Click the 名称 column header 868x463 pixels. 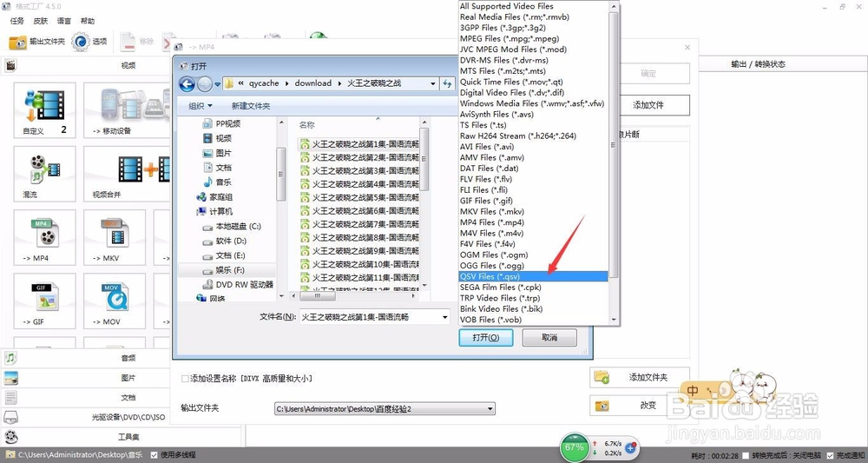[306, 125]
